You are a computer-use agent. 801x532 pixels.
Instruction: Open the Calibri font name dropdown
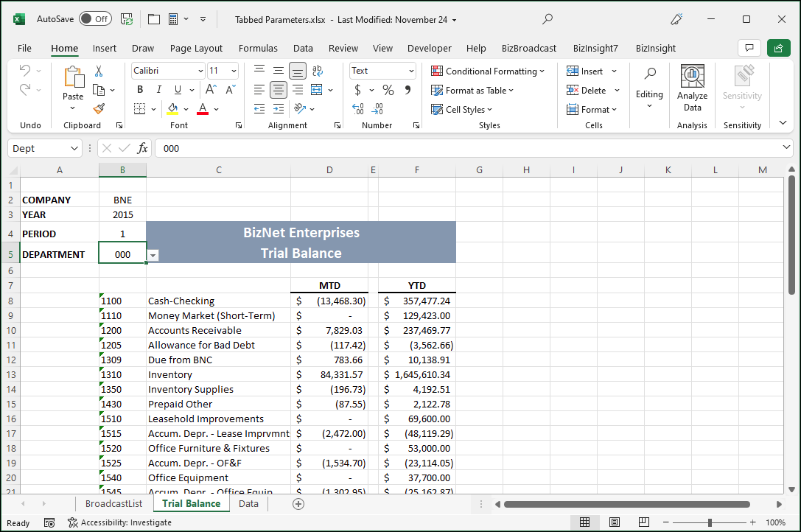(200, 71)
